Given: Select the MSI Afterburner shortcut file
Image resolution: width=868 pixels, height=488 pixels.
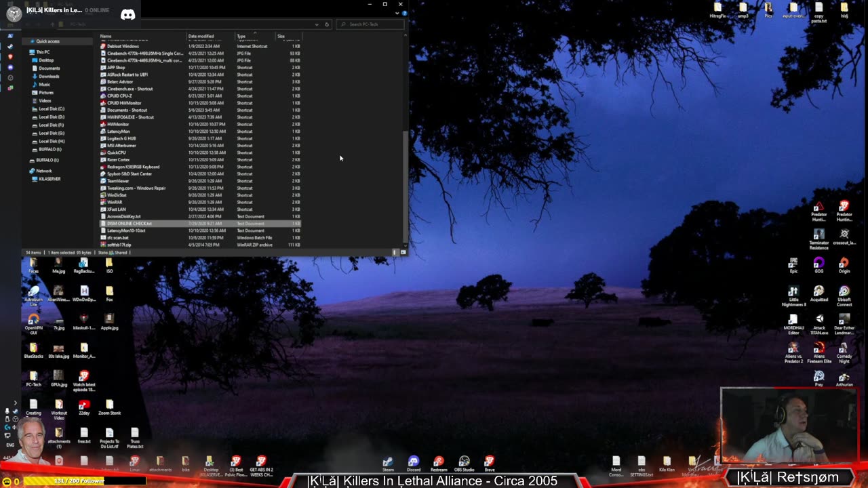Looking at the screenshot, I should click(x=200, y=146).
